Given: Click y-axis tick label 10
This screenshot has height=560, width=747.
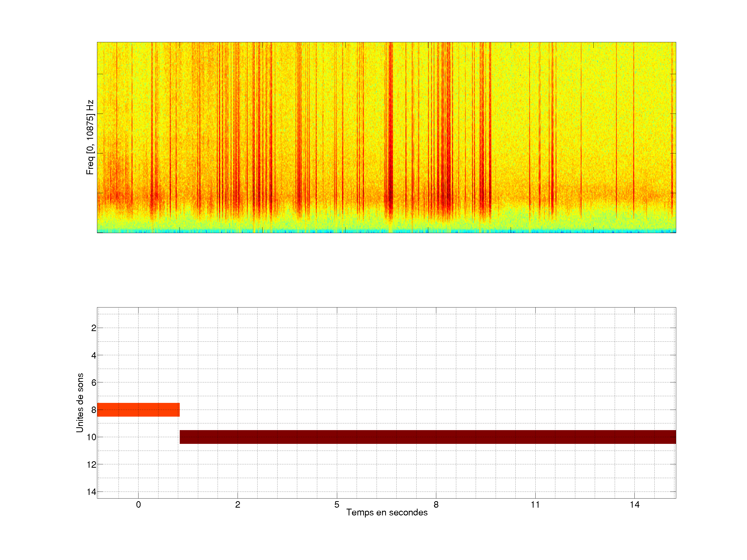Looking at the screenshot, I should (x=92, y=437).
